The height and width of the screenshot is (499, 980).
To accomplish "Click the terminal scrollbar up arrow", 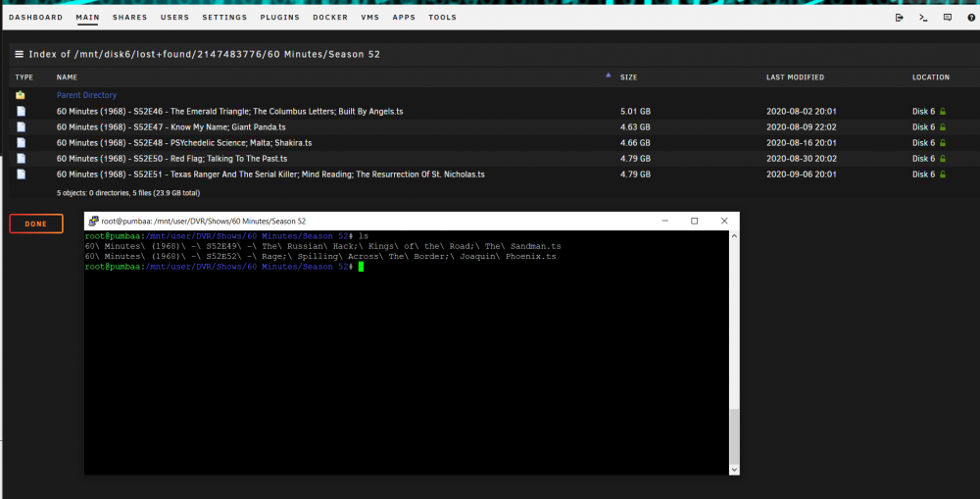I will pyautogui.click(x=734, y=235).
